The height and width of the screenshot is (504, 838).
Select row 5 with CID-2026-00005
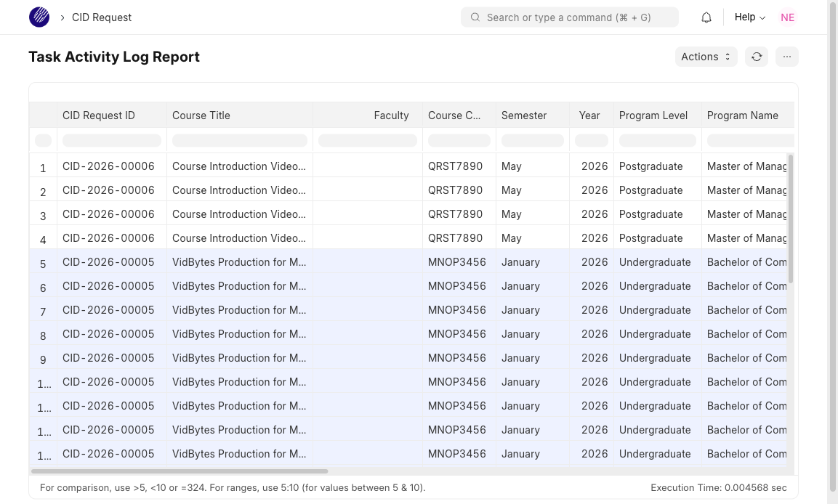pyautogui.click(x=108, y=261)
